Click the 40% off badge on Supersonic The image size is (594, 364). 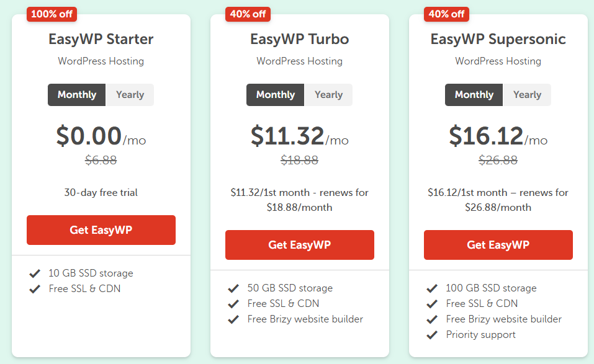pos(446,13)
